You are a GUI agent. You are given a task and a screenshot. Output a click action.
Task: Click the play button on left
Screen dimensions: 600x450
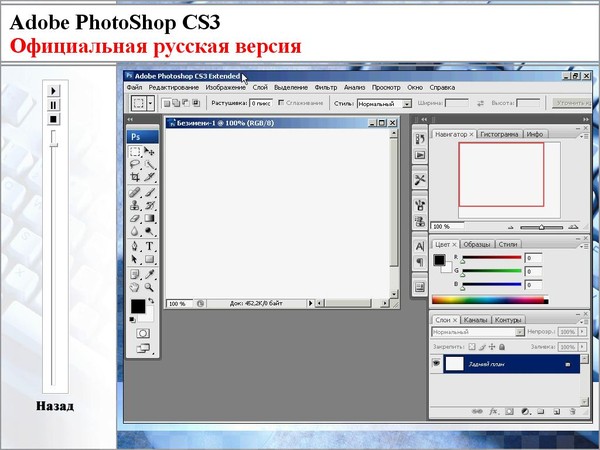(53, 91)
